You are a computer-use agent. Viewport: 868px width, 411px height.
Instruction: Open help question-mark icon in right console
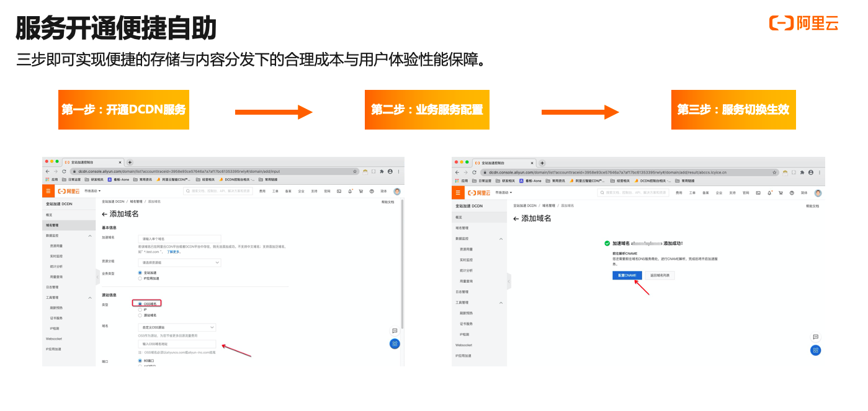coord(792,193)
